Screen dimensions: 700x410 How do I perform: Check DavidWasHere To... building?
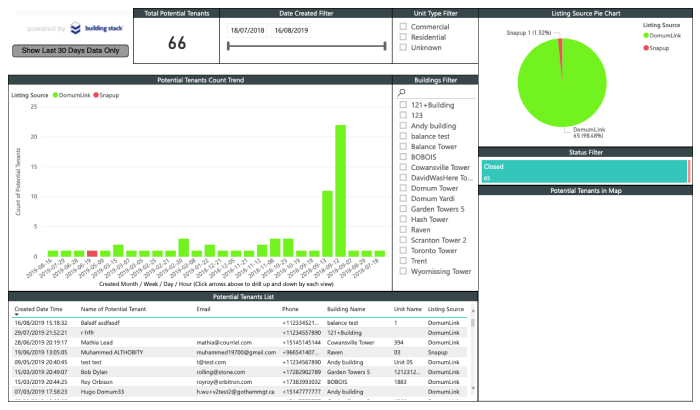coord(403,178)
